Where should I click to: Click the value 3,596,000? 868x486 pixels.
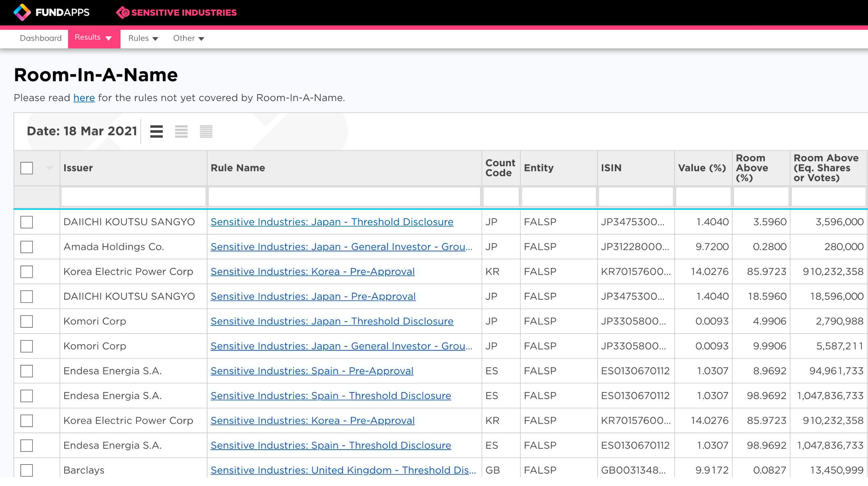click(x=839, y=222)
